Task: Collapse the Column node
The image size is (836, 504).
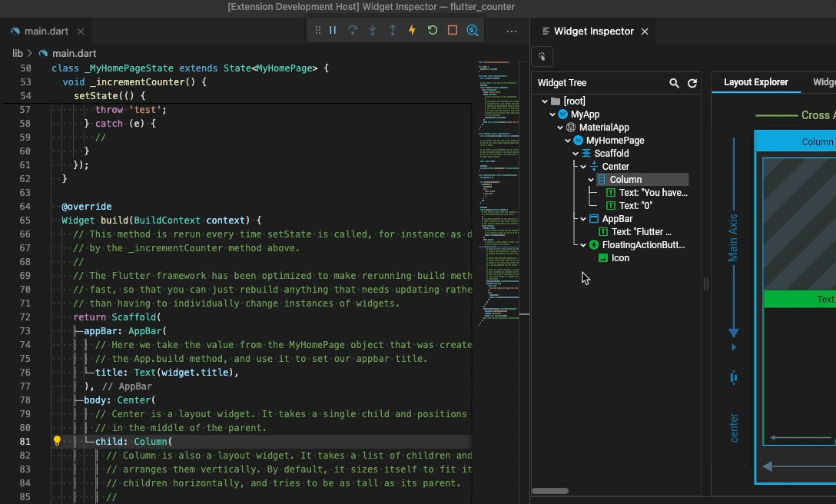Action: coord(591,180)
